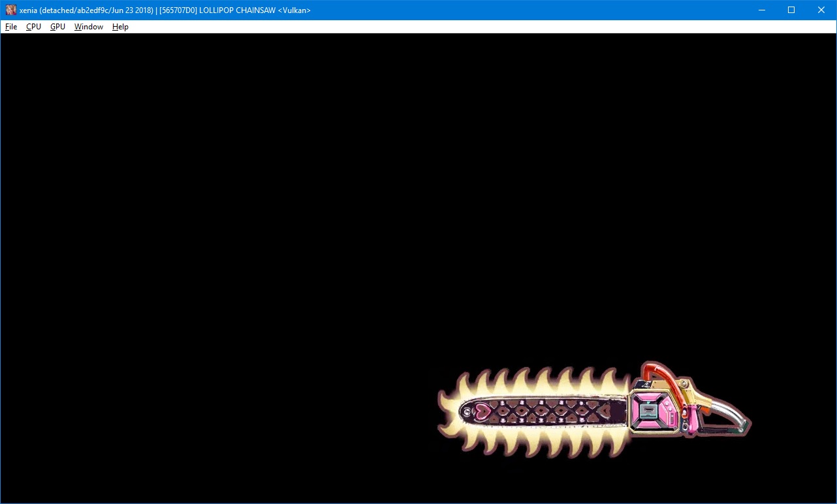The width and height of the screenshot is (837, 504).
Task: Maximize the xenia emulator window
Action: pyautogui.click(x=791, y=10)
